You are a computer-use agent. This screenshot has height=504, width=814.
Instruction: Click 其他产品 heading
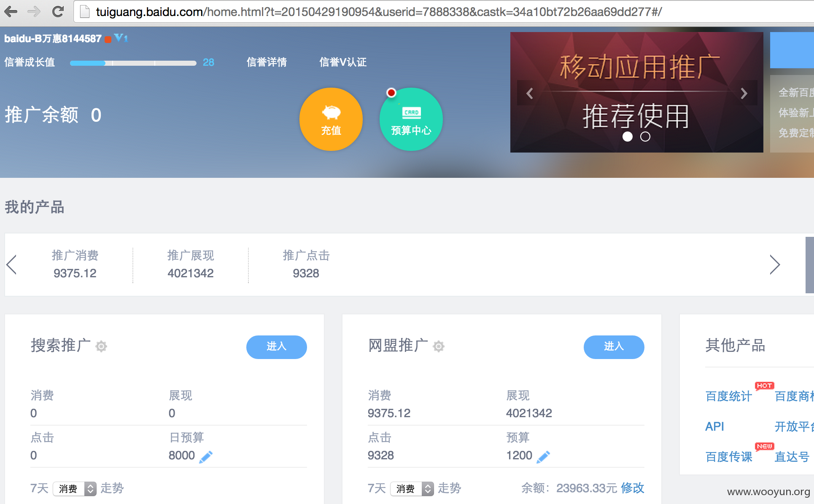[x=735, y=346]
